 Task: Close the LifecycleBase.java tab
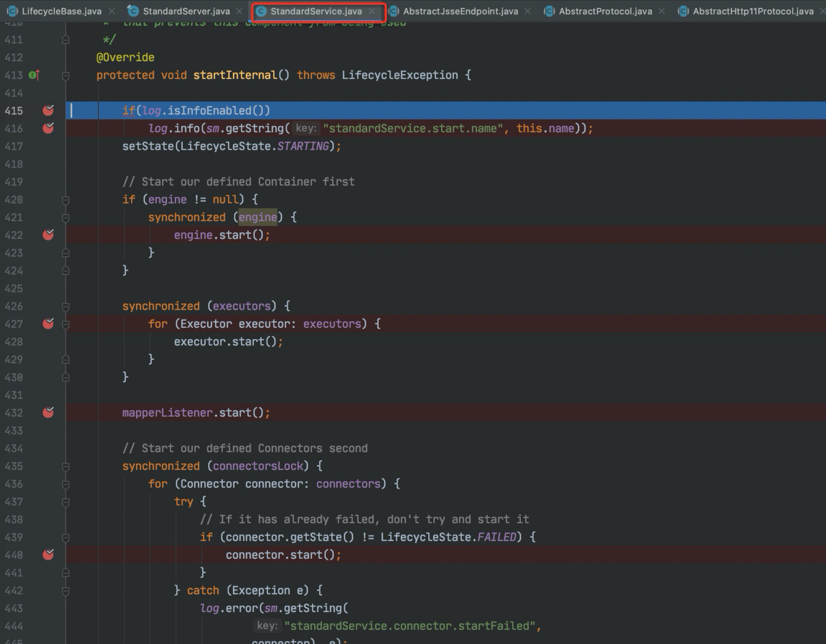112,11
